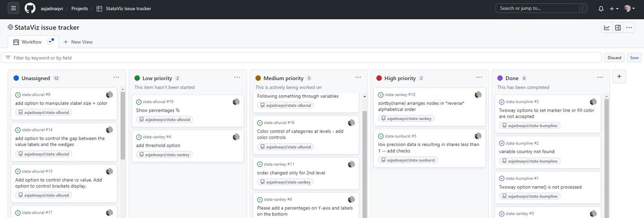Open Medium priority column options menu
The image size is (644, 218).
[x=358, y=78]
